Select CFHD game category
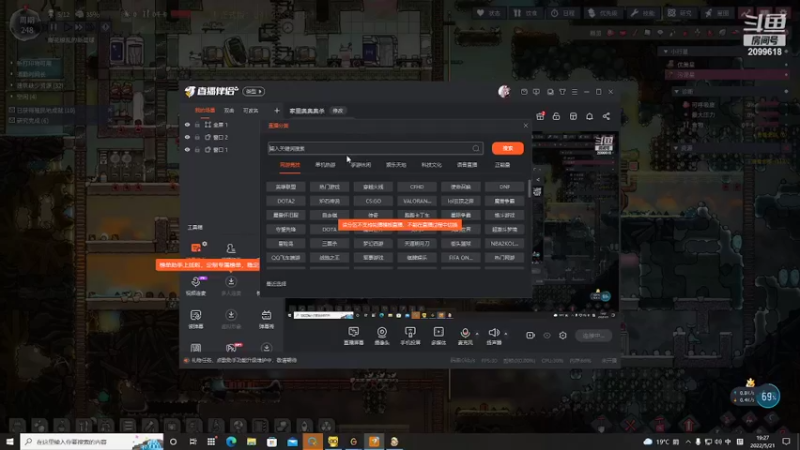 [417, 187]
